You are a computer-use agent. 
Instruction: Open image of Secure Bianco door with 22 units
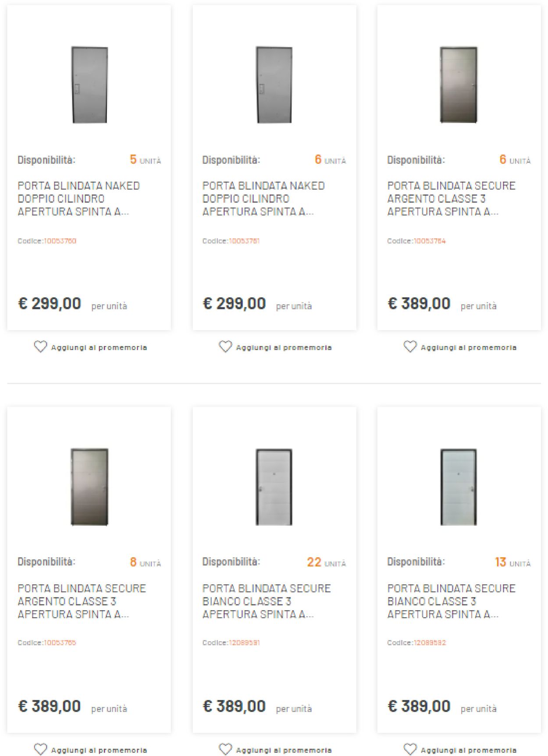tap(274, 487)
